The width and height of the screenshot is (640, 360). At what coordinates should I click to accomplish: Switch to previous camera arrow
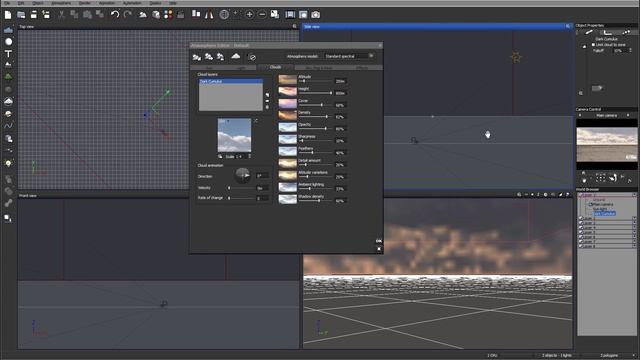(580, 116)
